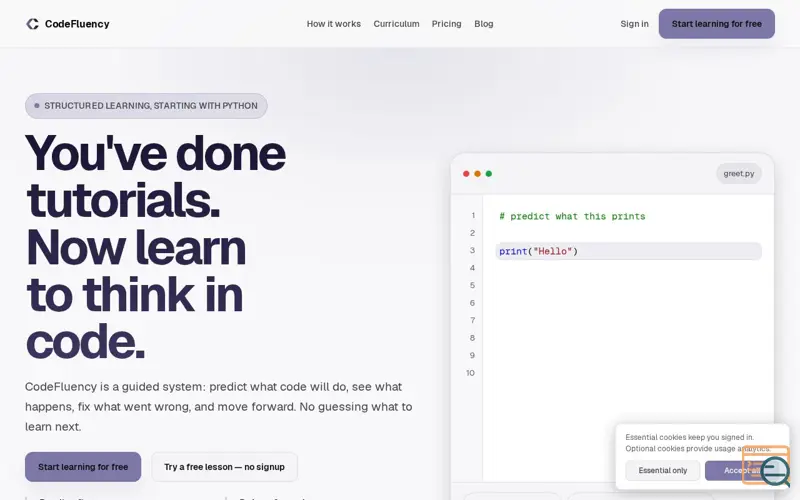Accept all cookies

pyautogui.click(x=743, y=470)
